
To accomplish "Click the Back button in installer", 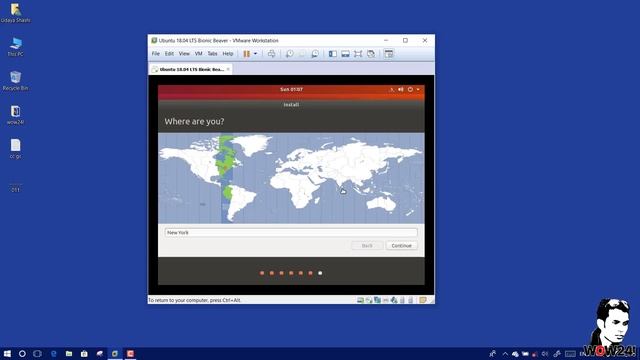I will click(367, 246).
